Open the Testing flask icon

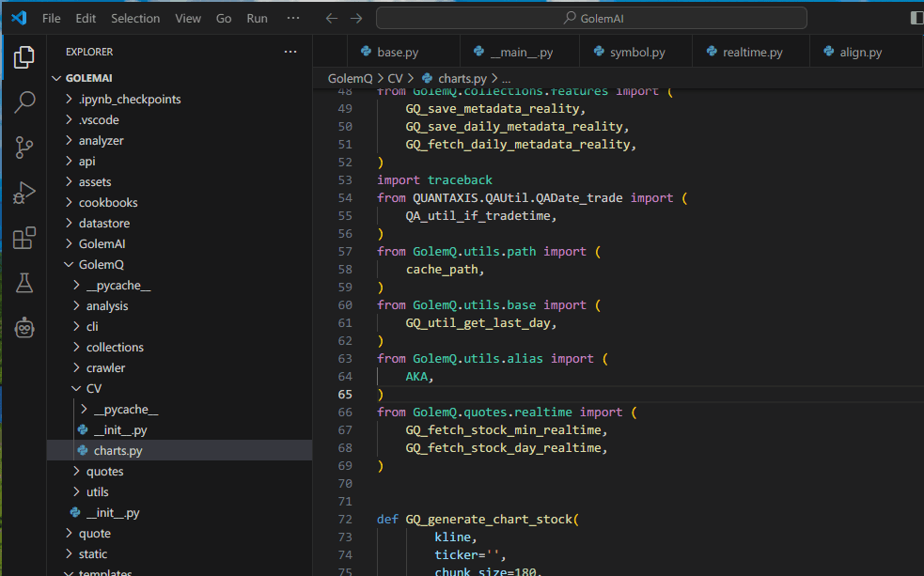coord(24,283)
